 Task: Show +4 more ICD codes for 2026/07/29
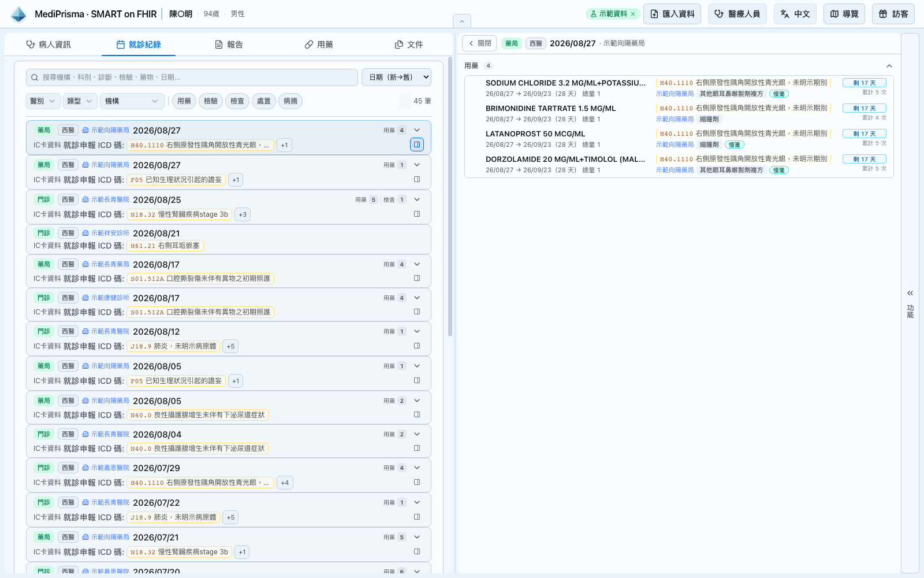pos(285,483)
